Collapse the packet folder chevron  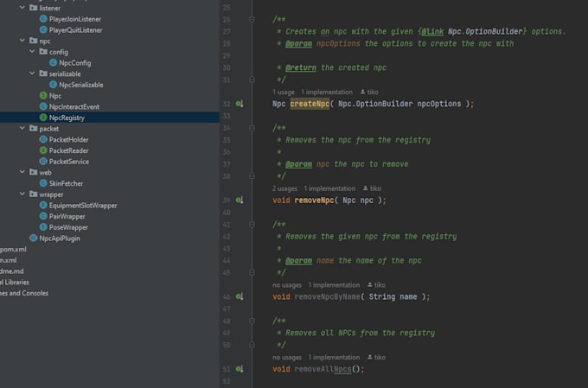[22, 128]
